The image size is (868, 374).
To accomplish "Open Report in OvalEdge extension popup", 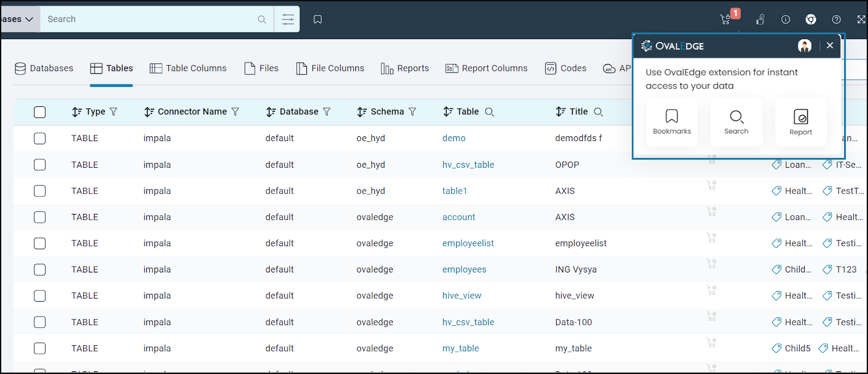I will click(x=801, y=122).
